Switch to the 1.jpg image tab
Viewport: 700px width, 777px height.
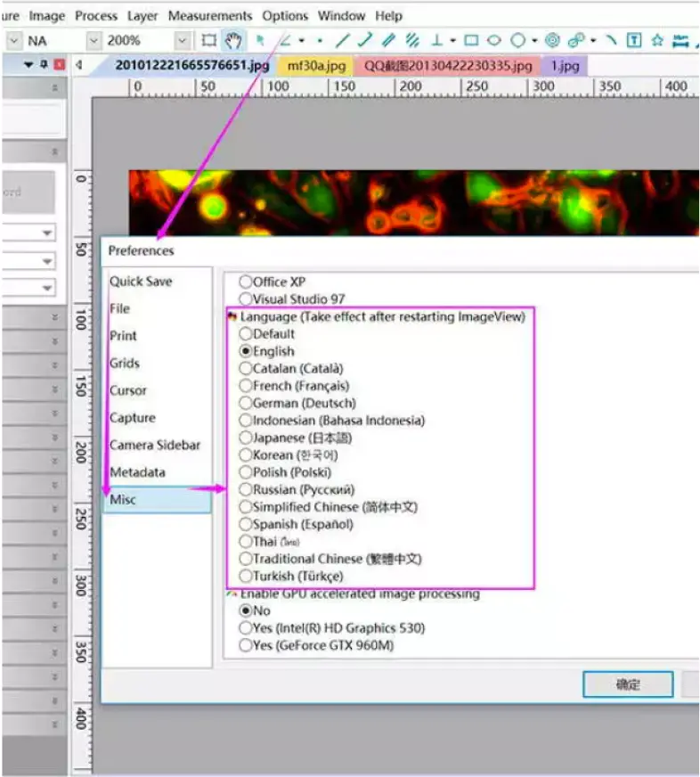(x=566, y=66)
